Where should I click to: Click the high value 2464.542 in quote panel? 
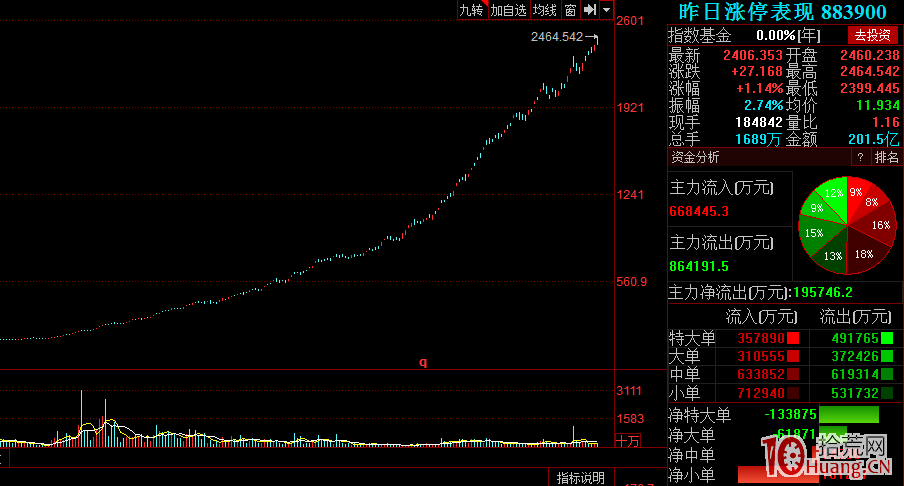[x=869, y=71]
